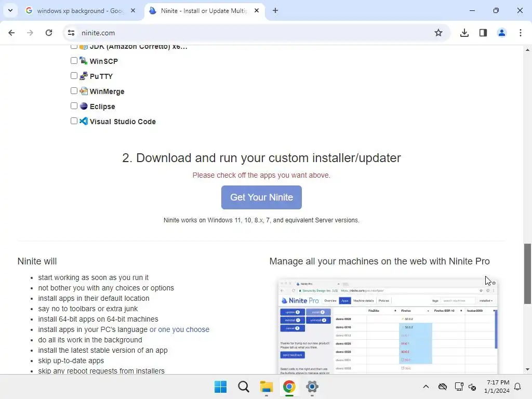The image size is (532, 399).
Task: Click the scrollbar down arrow
Action: tap(527, 369)
